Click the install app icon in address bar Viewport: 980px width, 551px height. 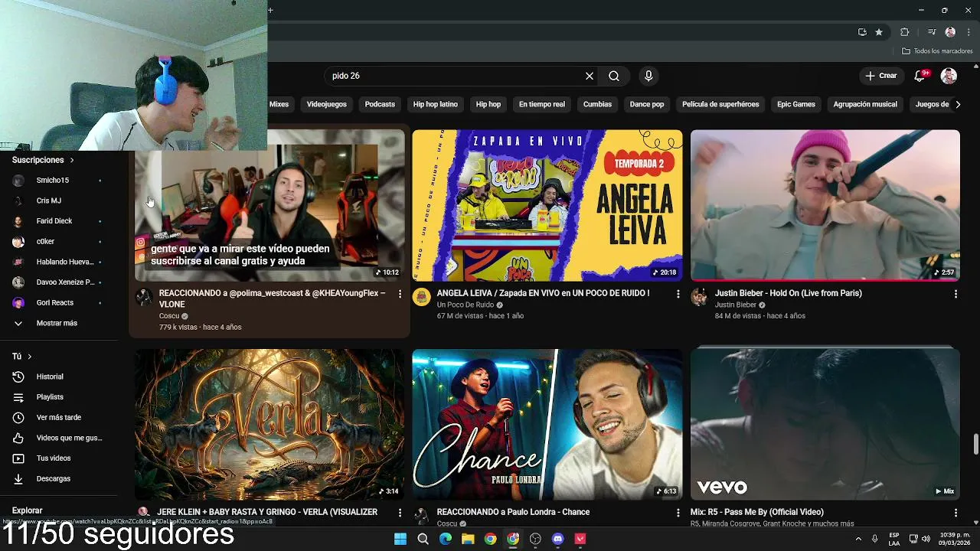862,32
